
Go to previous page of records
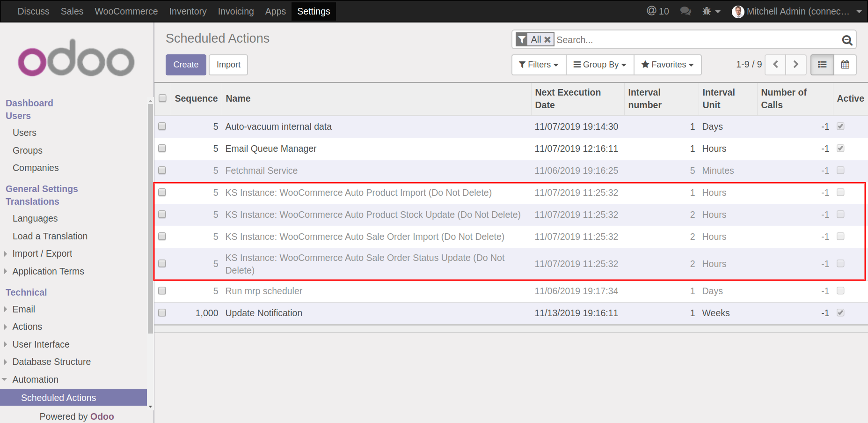pos(775,65)
